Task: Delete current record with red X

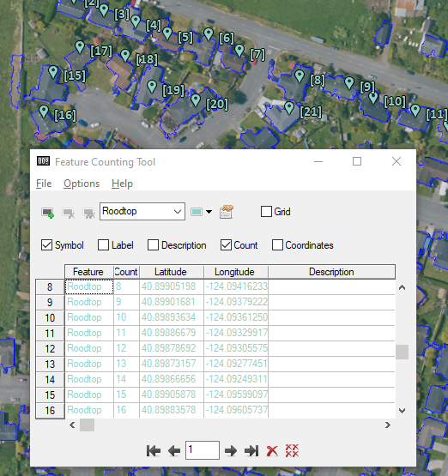Action: click(272, 451)
